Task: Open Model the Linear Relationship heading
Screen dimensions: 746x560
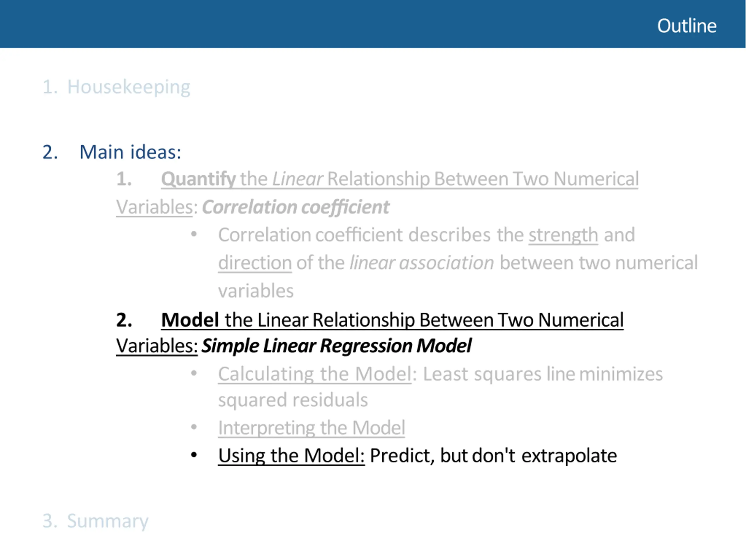Action: (392, 320)
